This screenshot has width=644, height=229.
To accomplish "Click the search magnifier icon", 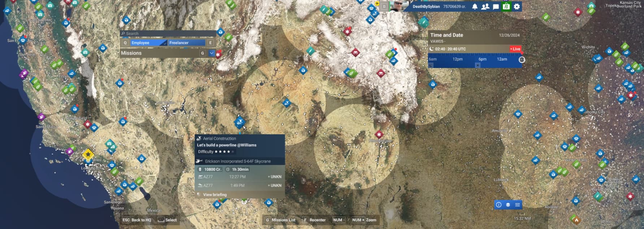I will pos(123,34).
